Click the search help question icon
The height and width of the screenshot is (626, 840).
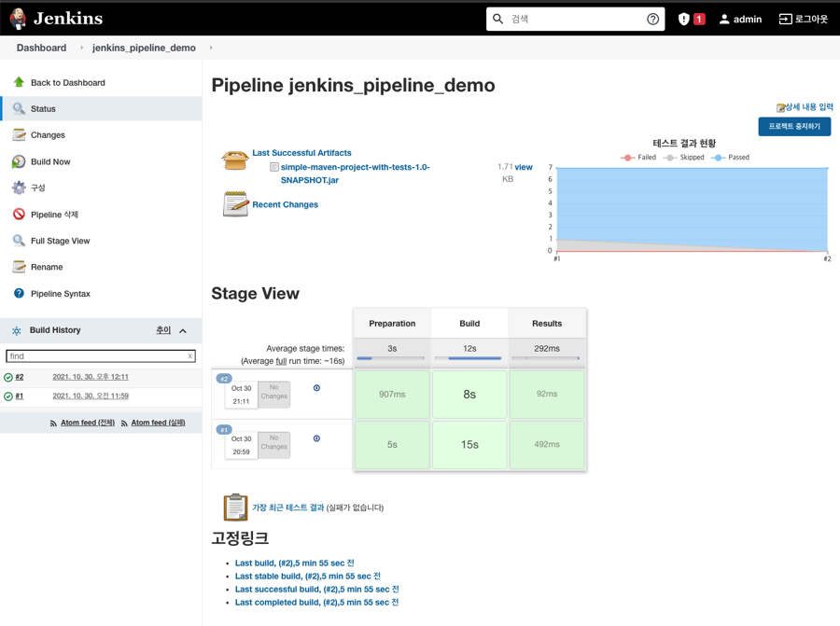(652, 19)
